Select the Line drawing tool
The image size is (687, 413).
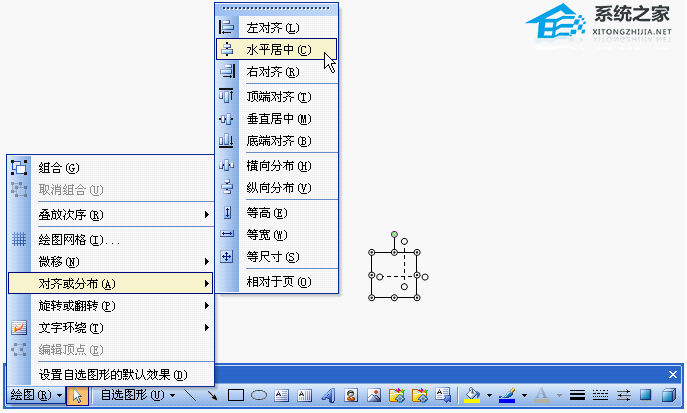pyautogui.click(x=190, y=395)
